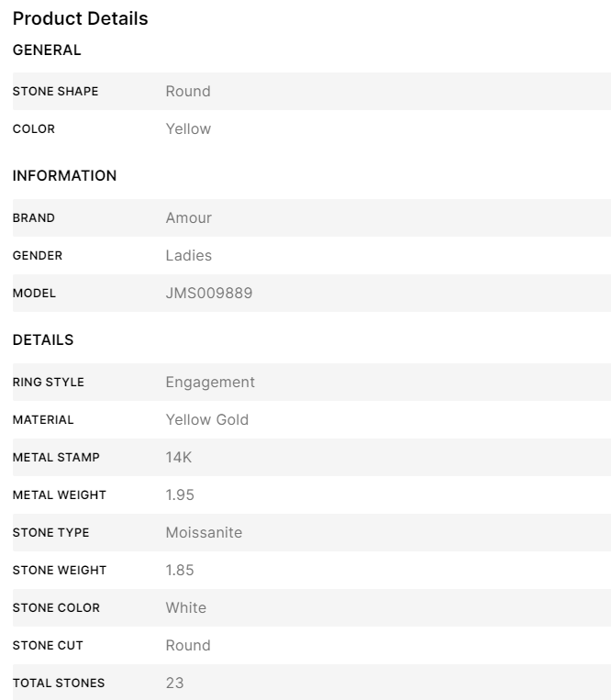611x700 pixels.
Task: Select the GENERAL section header
Action: (x=47, y=50)
